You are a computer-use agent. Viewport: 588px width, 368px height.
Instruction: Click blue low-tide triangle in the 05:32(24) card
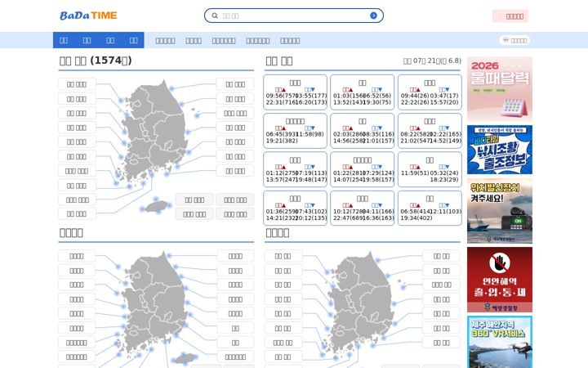pyautogui.click(x=447, y=167)
